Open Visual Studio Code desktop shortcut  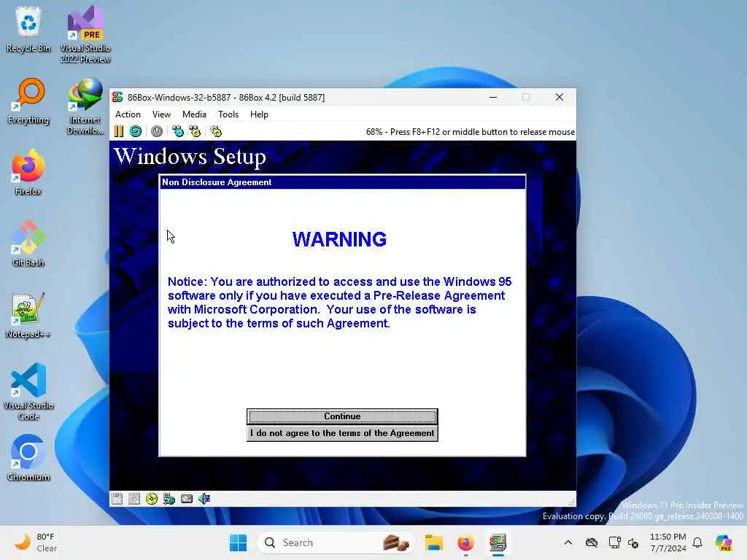coord(28,392)
